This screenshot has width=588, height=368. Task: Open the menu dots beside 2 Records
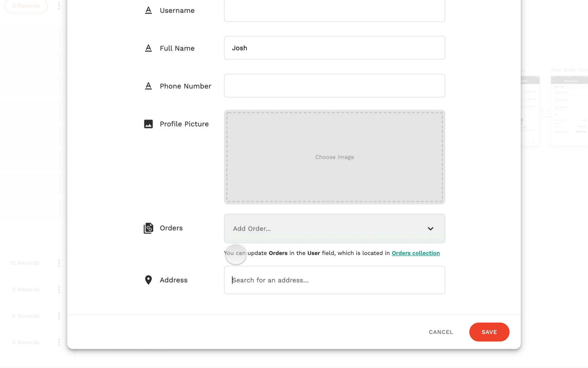59,289
